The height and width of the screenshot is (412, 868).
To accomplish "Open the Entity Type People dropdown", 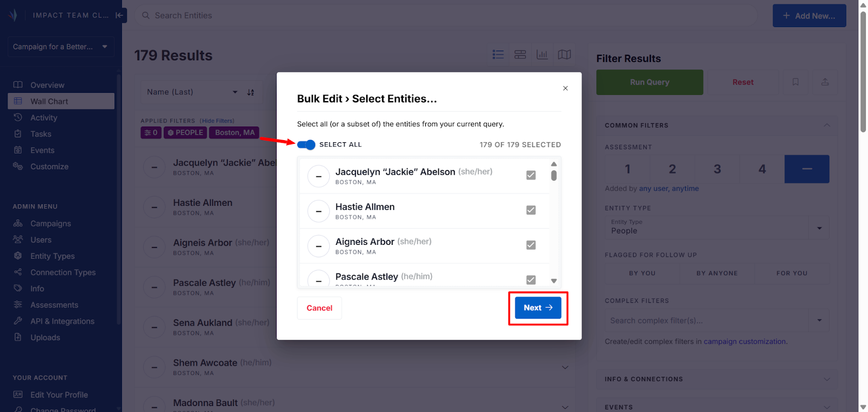I will coord(717,227).
